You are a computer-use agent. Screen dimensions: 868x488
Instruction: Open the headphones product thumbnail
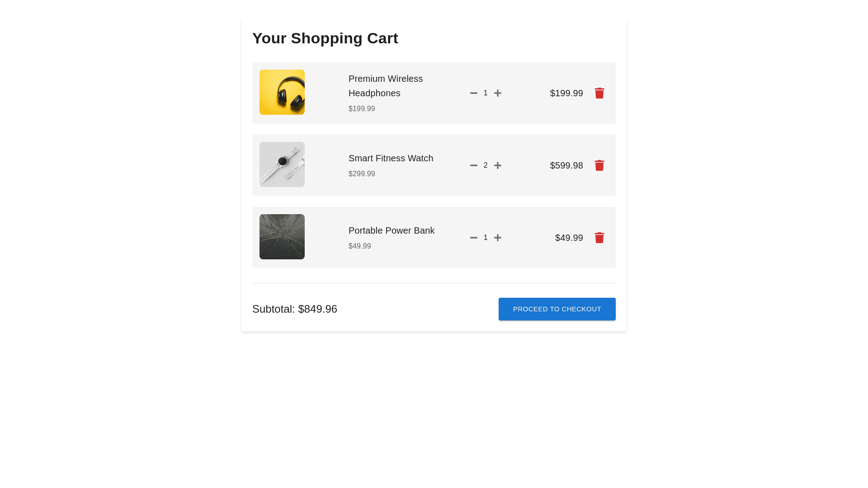[282, 92]
